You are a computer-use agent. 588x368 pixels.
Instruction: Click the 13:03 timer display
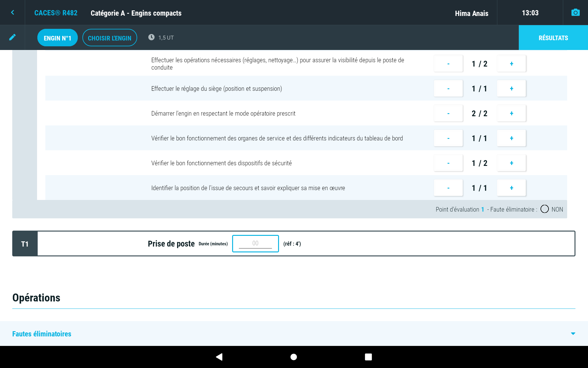[530, 13]
